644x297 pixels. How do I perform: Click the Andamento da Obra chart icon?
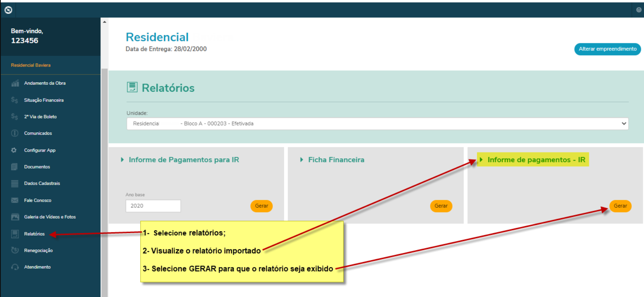pos(15,83)
